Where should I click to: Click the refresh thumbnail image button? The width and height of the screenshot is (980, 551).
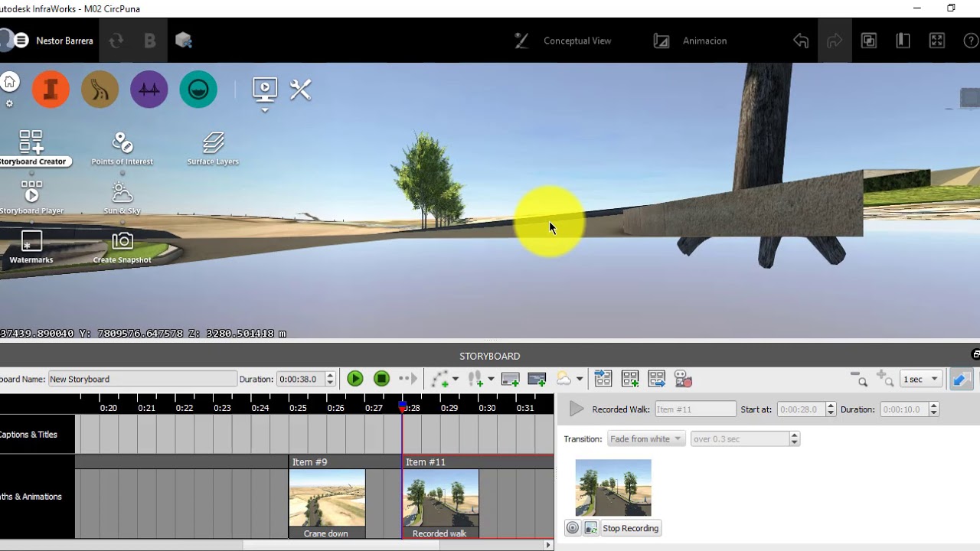pos(591,528)
